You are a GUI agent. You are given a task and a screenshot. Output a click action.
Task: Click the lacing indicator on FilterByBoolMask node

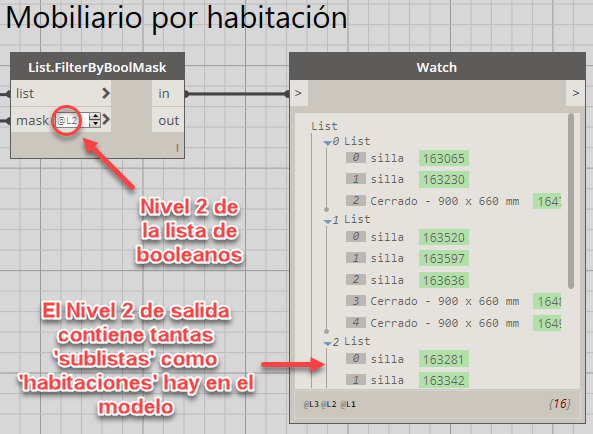[x=177, y=148]
